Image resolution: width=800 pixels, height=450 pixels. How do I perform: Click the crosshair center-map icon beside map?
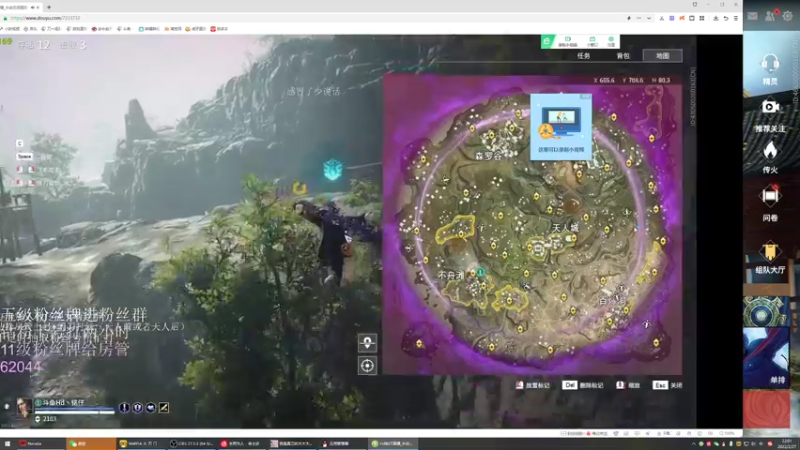tap(367, 365)
